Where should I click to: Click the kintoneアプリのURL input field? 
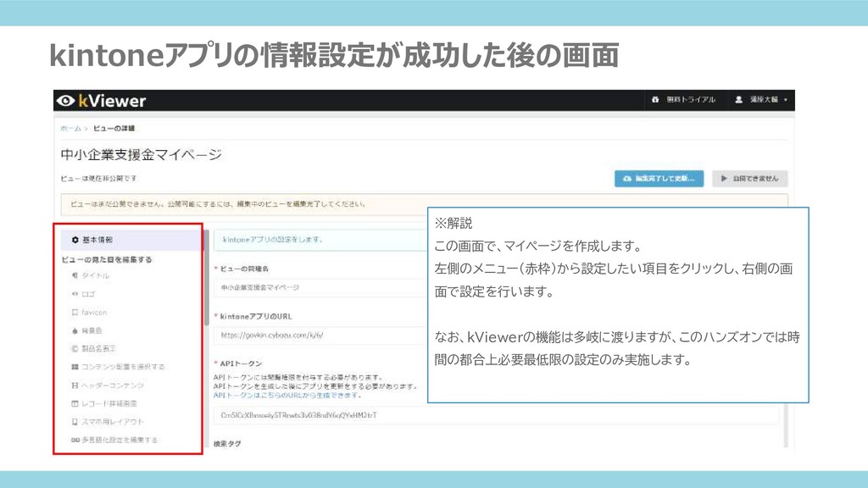click(321, 335)
